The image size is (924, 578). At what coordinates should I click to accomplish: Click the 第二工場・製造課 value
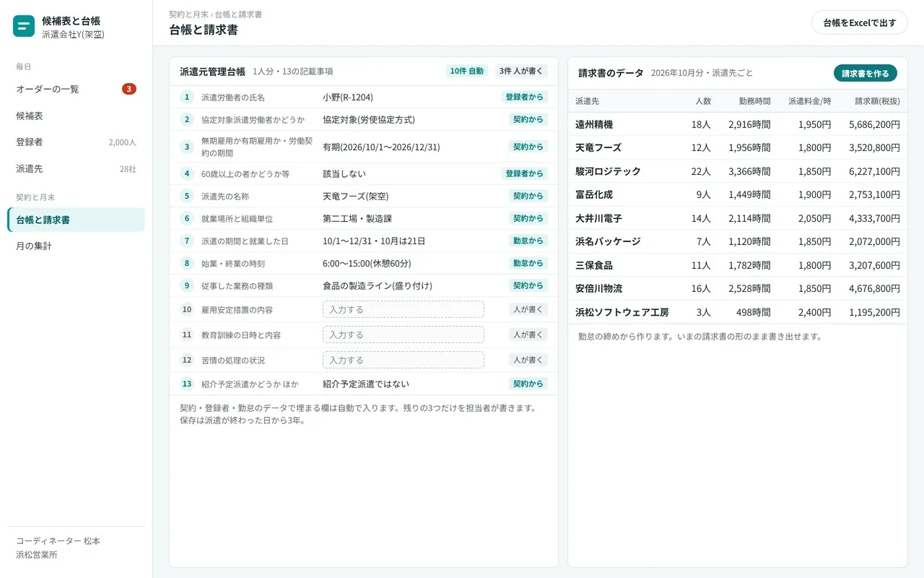coord(357,218)
